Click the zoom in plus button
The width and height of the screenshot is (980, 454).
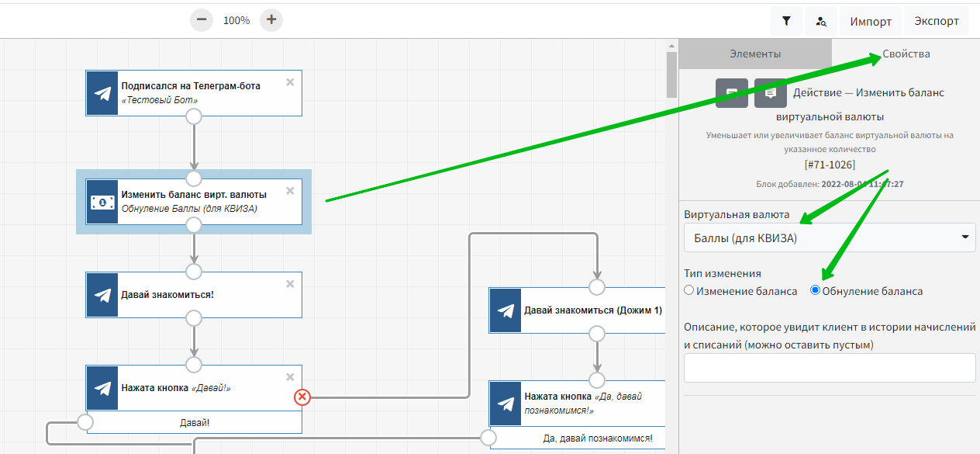coord(271,20)
